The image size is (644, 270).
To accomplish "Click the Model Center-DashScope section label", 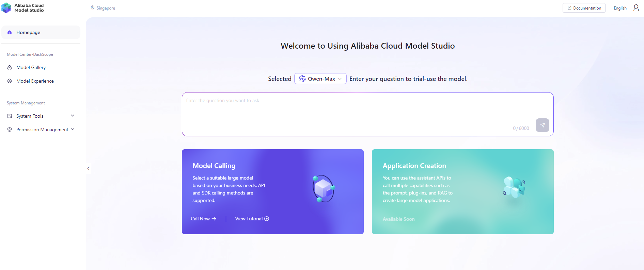I will pos(30,54).
